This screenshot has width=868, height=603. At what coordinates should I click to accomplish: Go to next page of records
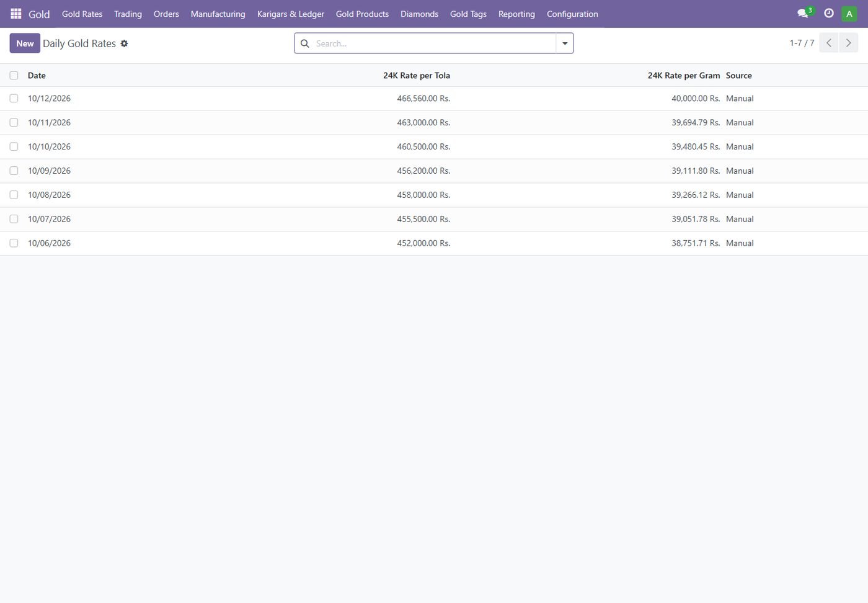[849, 43]
